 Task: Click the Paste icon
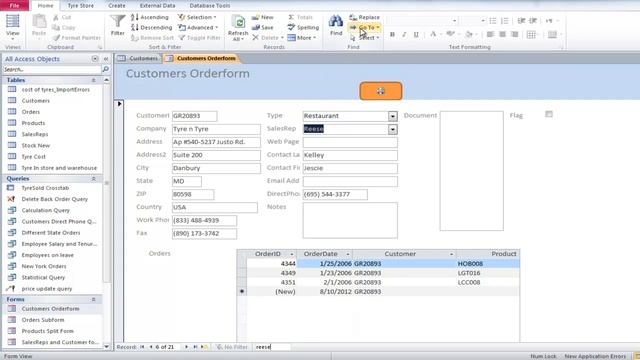(x=39, y=25)
